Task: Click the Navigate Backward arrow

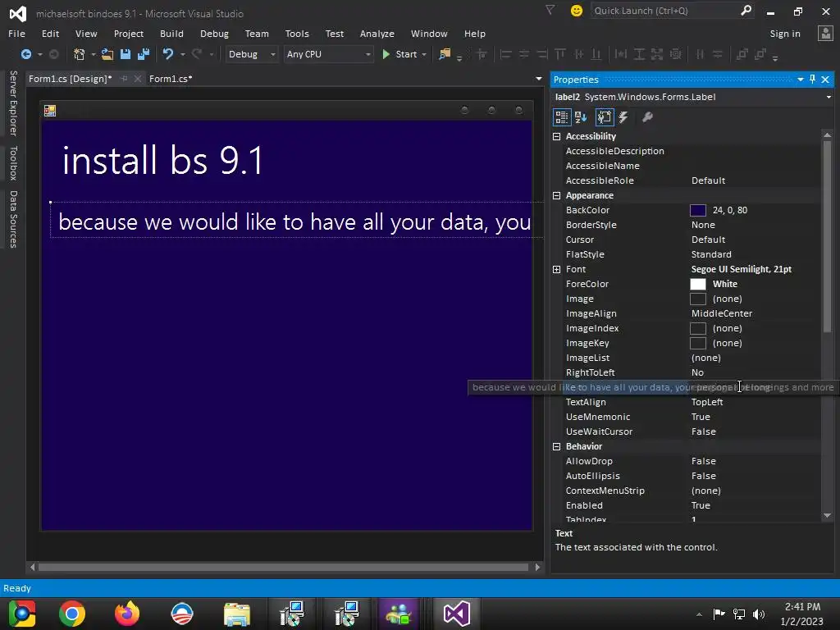Action: [25, 54]
